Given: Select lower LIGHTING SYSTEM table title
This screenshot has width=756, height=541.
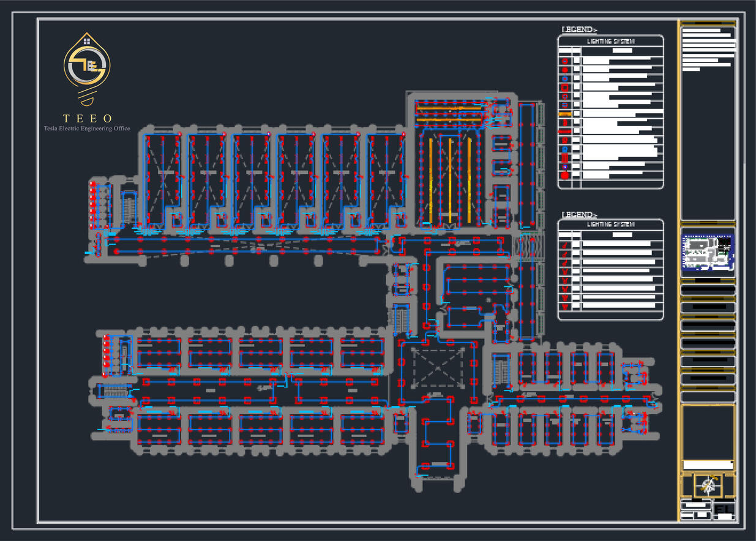Looking at the screenshot, I should point(610,225).
